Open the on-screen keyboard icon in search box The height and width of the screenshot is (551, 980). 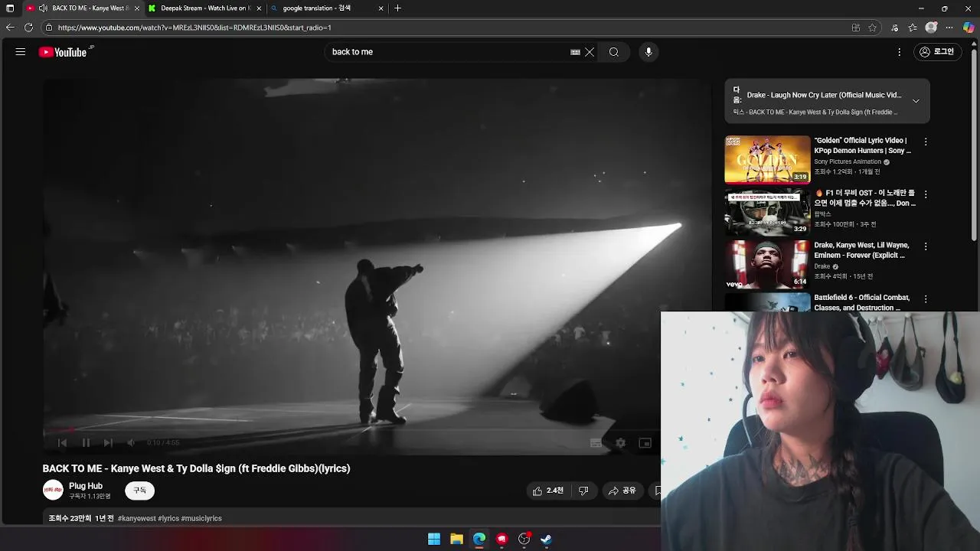coord(575,52)
